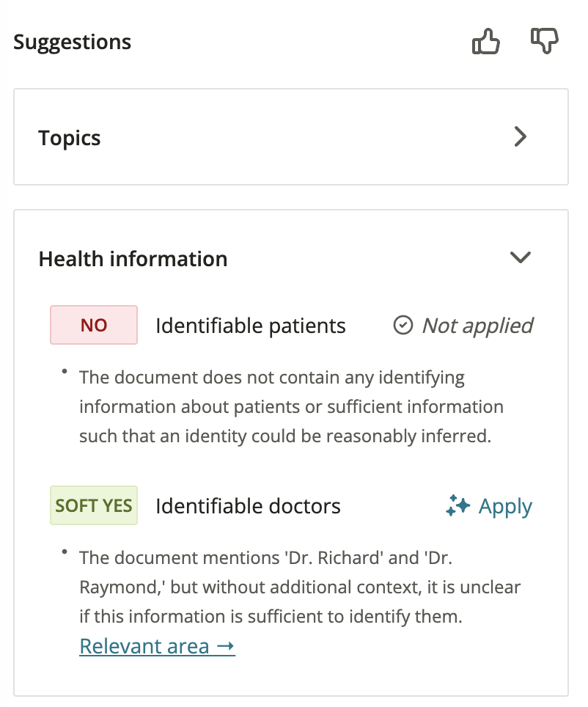
Task: Click the Identifiable patients label
Action: 249,326
